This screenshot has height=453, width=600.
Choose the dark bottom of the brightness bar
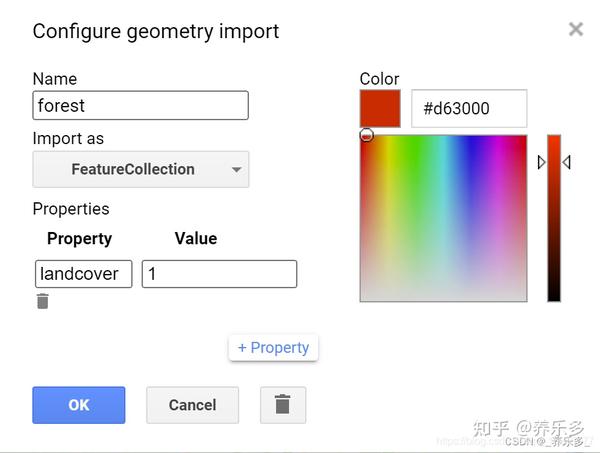pyautogui.click(x=554, y=293)
